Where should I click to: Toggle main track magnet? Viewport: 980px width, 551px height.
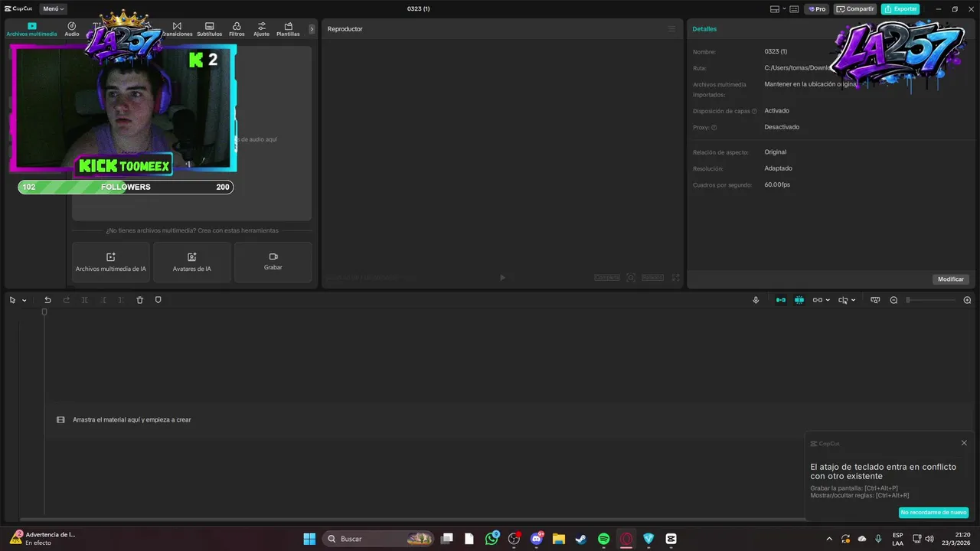(x=781, y=300)
